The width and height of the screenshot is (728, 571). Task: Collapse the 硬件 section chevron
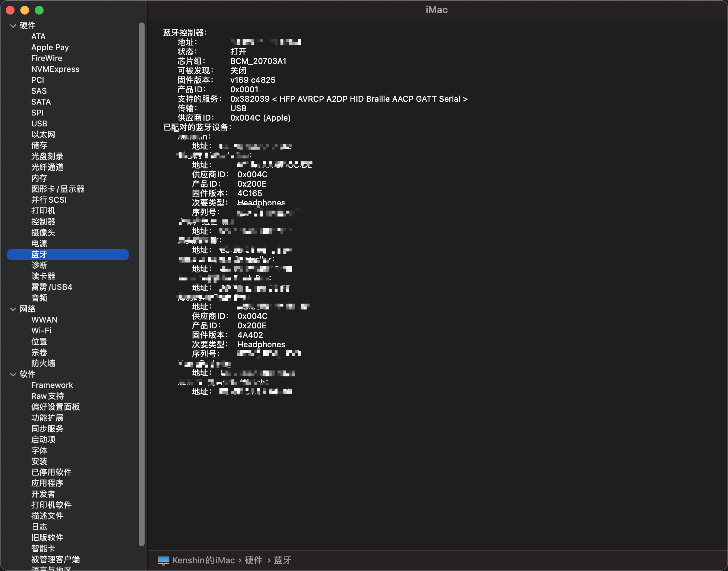[x=13, y=26]
